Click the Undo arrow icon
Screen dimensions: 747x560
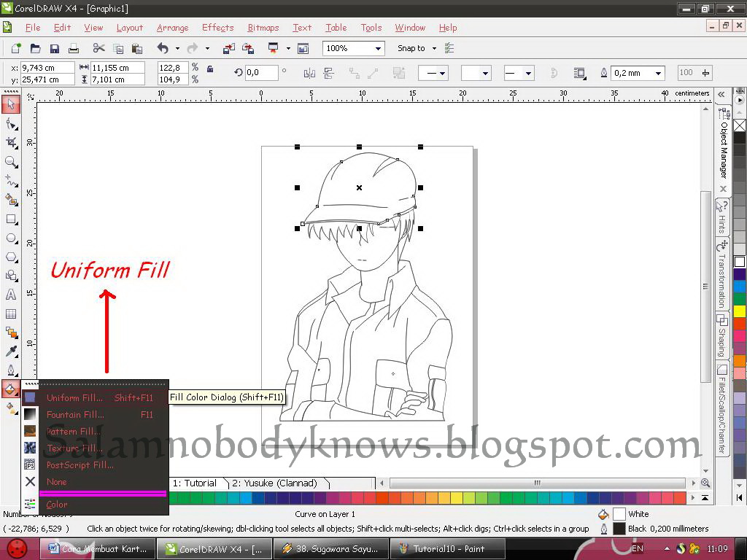163,48
